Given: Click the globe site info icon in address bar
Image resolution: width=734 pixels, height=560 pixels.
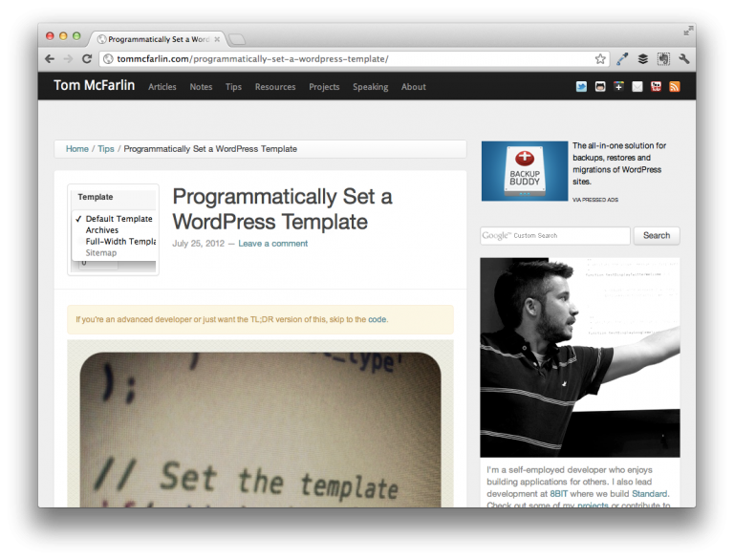Looking at the screenshot, I should pyautogui.click(x=108, y=59).
